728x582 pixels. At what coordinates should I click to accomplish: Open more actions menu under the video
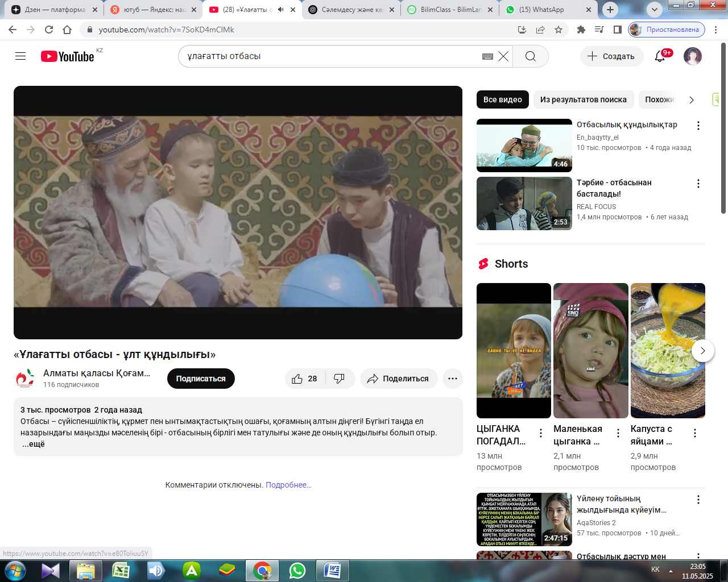point(453,379)
